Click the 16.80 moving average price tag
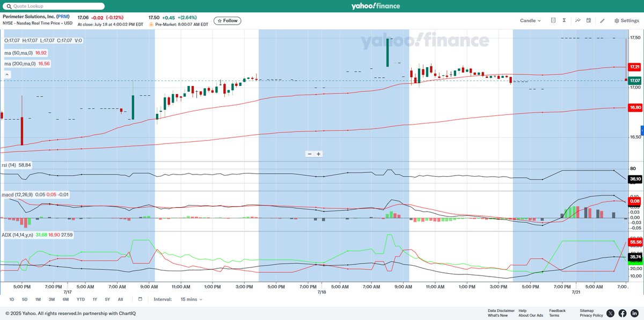The width and height of the screenshot is (644, 320). (635, 107)
